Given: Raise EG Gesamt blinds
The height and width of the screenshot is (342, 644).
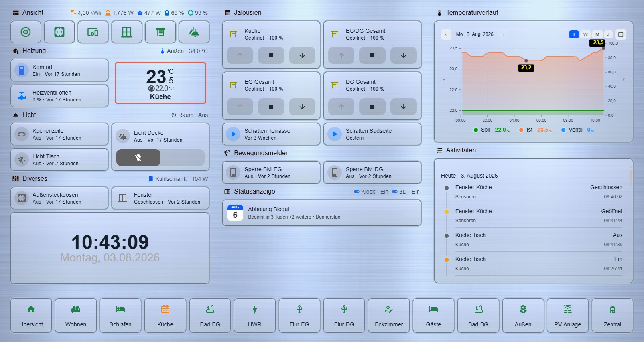Looking at the screenshot, I should [x=240, y=107].
